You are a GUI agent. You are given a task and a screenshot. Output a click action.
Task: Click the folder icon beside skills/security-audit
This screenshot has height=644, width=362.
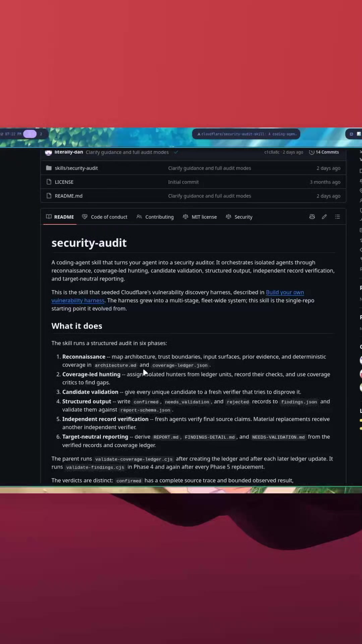(49, 168)
